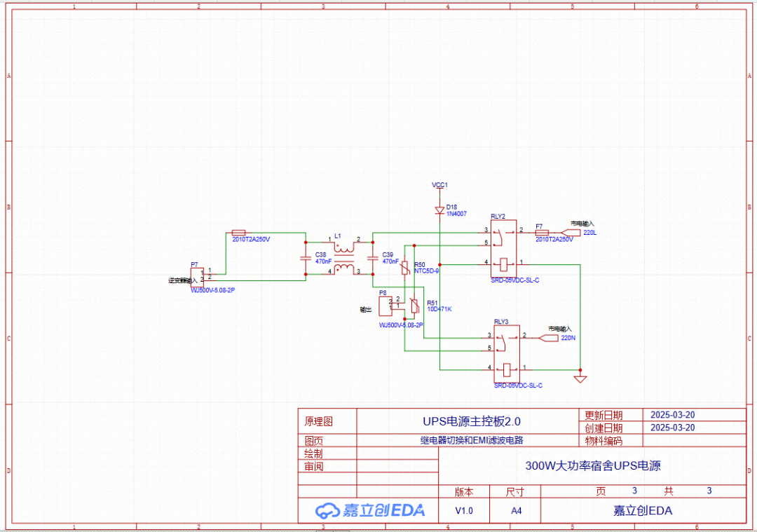Select the R51 varistor symbol
Image resolution: width=757 pixels, height=532 pixels.
coord(414,306)
